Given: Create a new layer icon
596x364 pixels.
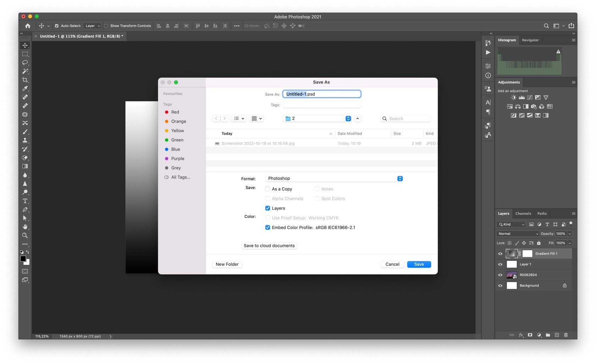Looking at the screenshot, I should tap(557, 335).
